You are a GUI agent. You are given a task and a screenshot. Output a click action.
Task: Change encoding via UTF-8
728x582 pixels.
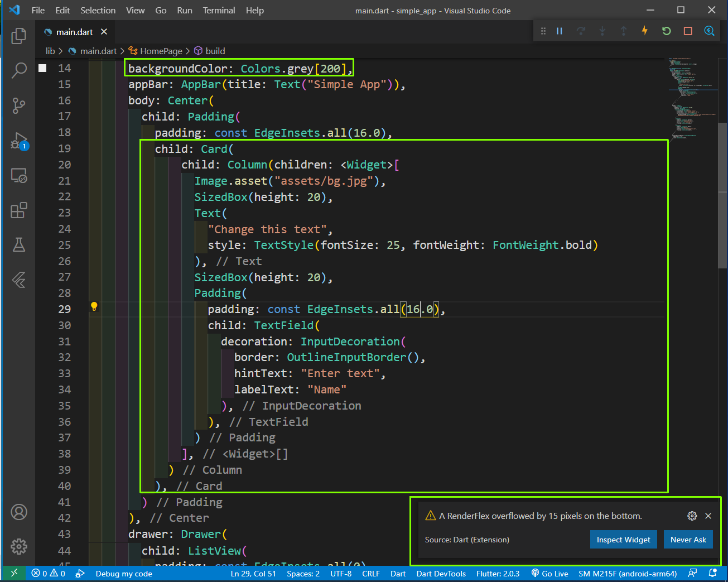pyautogui.click(x=341, y=573)
